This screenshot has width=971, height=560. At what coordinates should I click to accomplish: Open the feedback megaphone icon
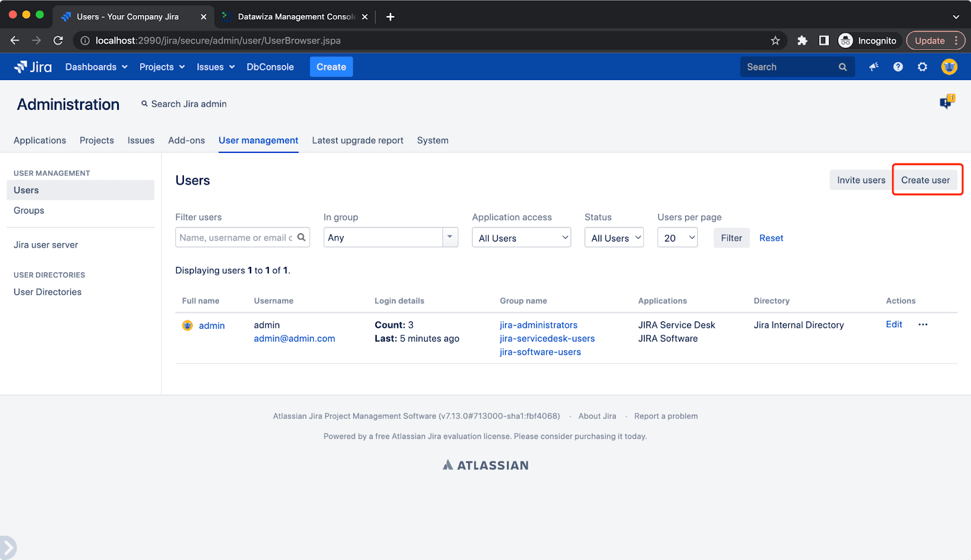(x=874, y=67)
